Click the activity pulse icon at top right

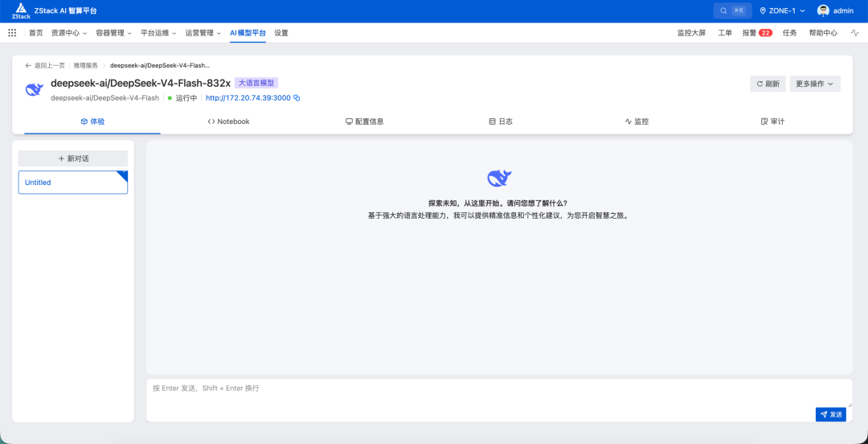(854, 33)
